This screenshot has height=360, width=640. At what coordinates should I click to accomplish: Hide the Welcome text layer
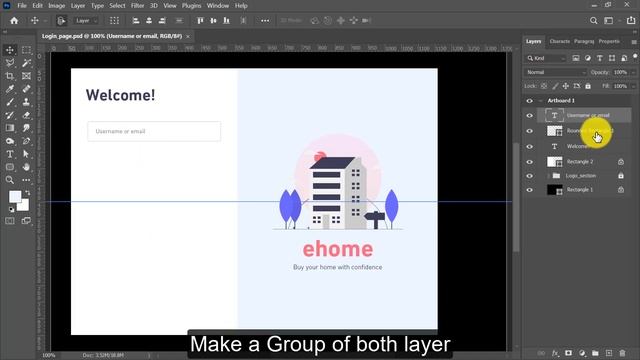pyautogui.click(x=529, y=147)
